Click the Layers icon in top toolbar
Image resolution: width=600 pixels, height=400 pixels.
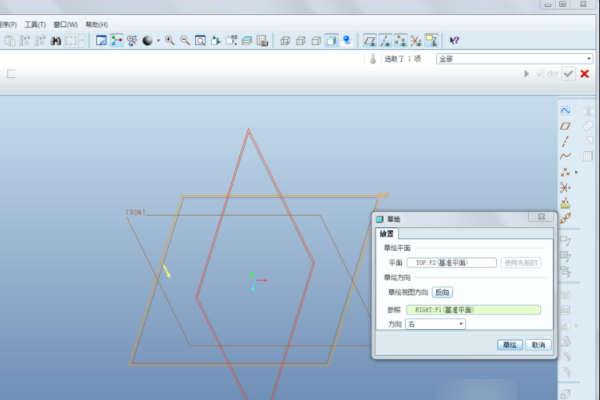(x=247, y=41)
